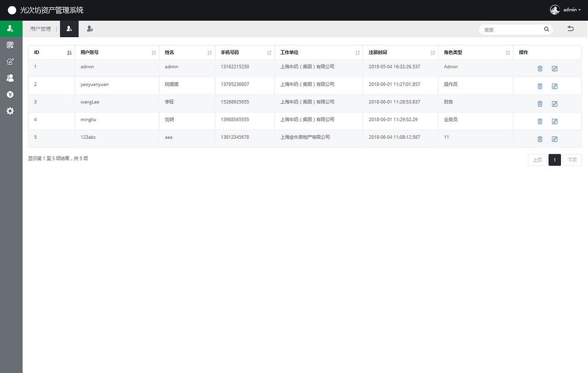Click the search magnifier icon
Viewport: 588px width, 373px height.
click(x=547, y=29)
